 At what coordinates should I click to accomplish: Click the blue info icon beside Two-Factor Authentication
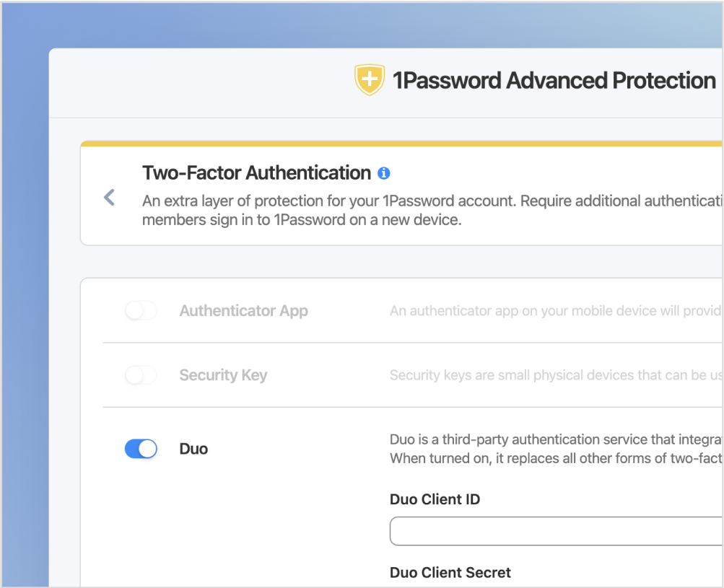pyautogui.click(x=384, y=173)
